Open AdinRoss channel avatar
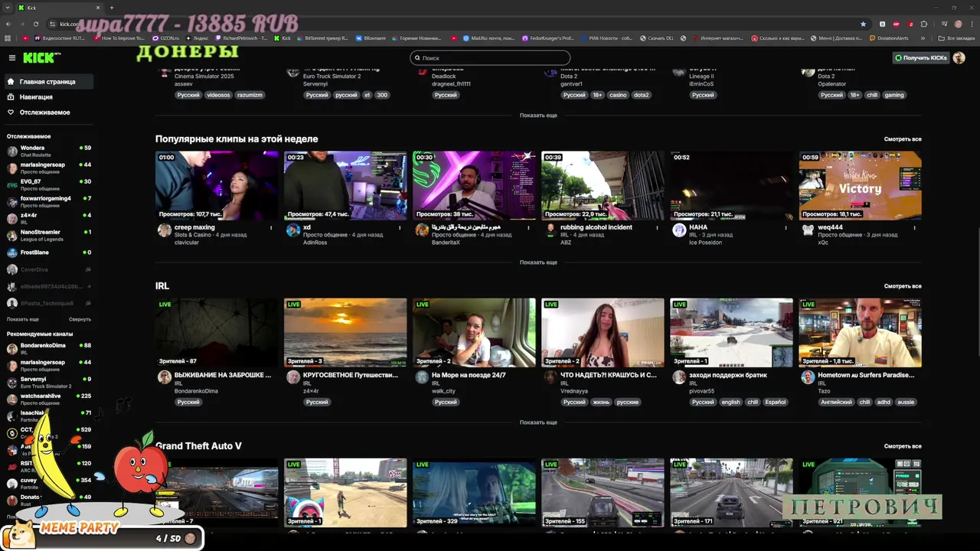The image size is (980, 551). pyautogui.click(x=293, y=230)
